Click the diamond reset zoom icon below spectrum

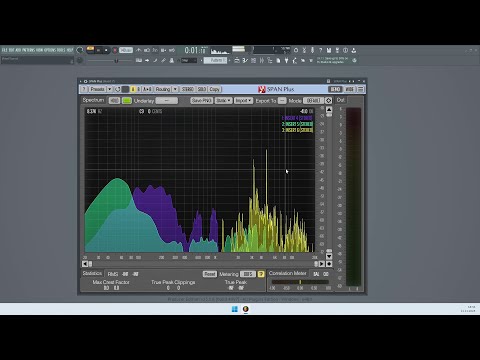pos(329,264)
